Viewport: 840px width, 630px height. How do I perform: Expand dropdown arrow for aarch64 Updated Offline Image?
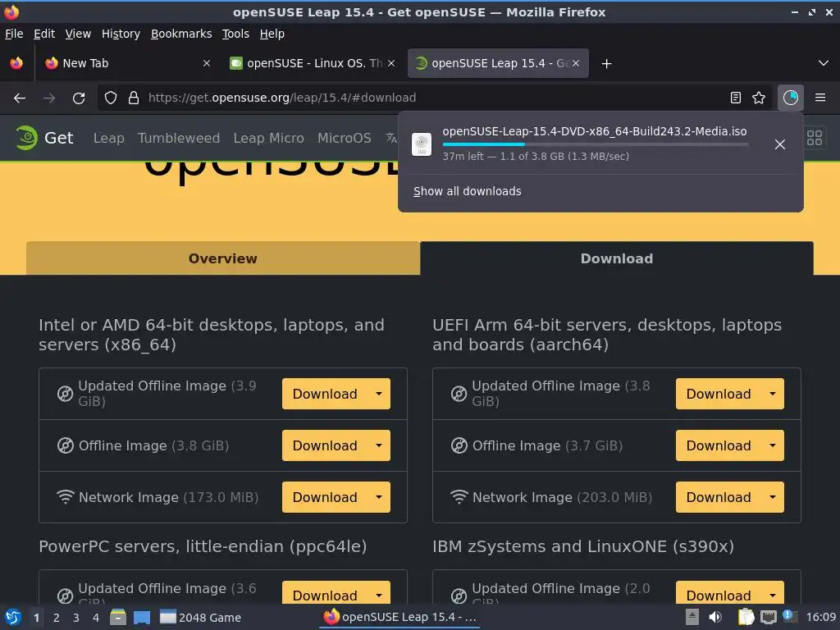point(773,394)
